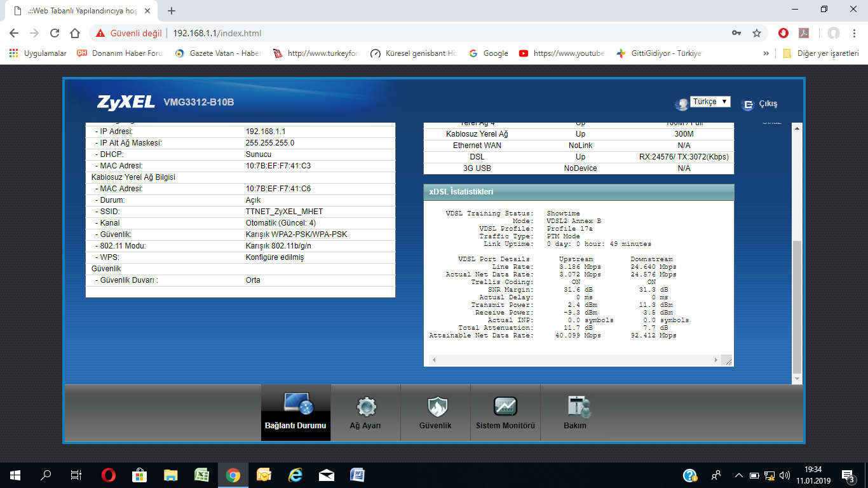Click the scroll-right arrow in xDSL box

coord(717,360)
